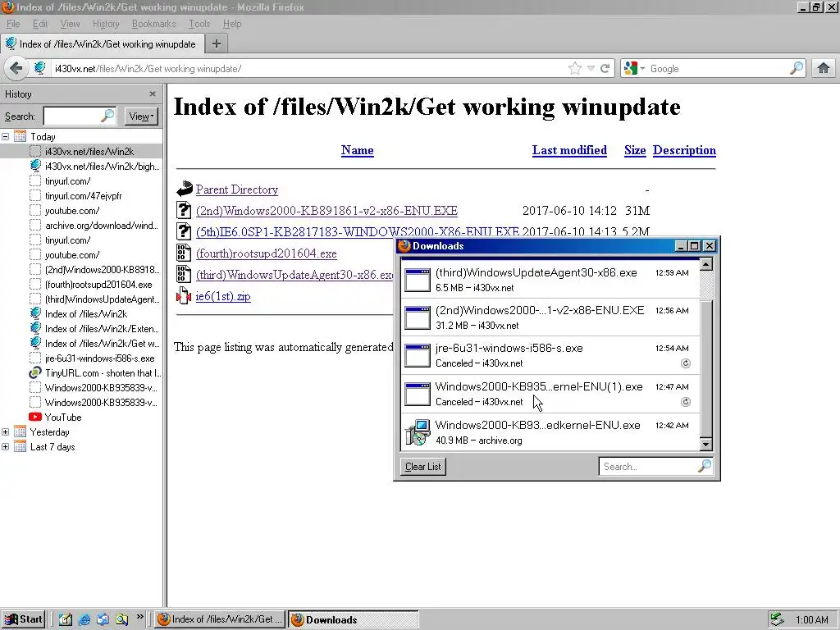Open archive.org/download/wind... history entry
The width and height of the screenshot is (840, 630).
pyautogui.click(x=101, y=226)
